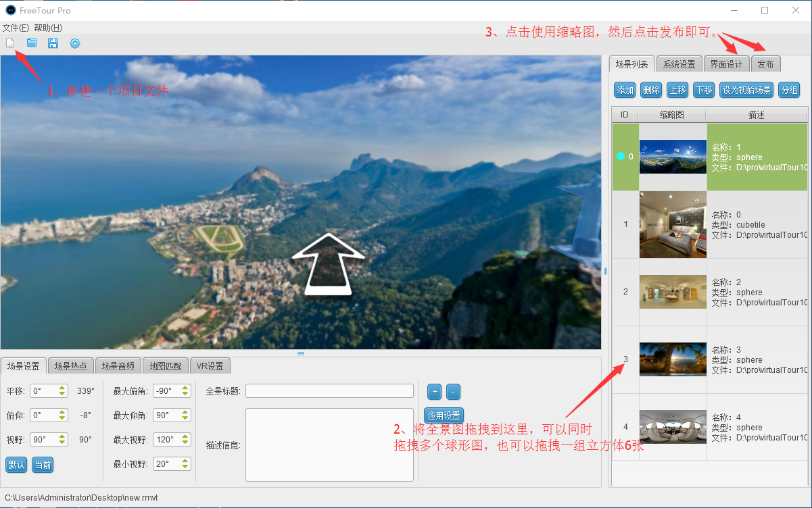Create a new project file icon
The width and height of the screenshot is (812, 508).
click(10, 43)
